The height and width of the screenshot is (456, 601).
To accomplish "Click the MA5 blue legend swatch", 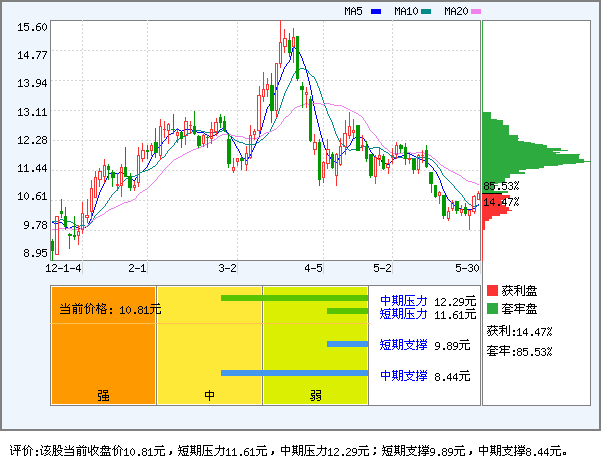I will tap(376, 12).
